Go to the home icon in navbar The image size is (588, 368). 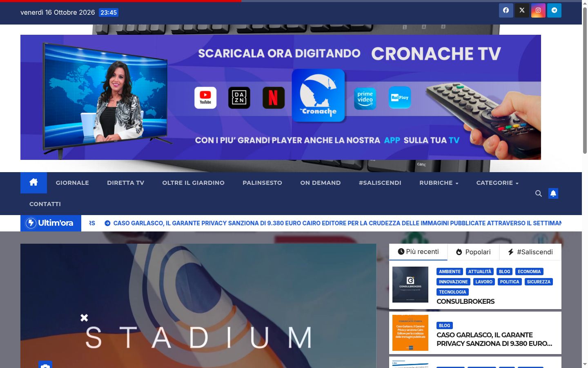33,183
